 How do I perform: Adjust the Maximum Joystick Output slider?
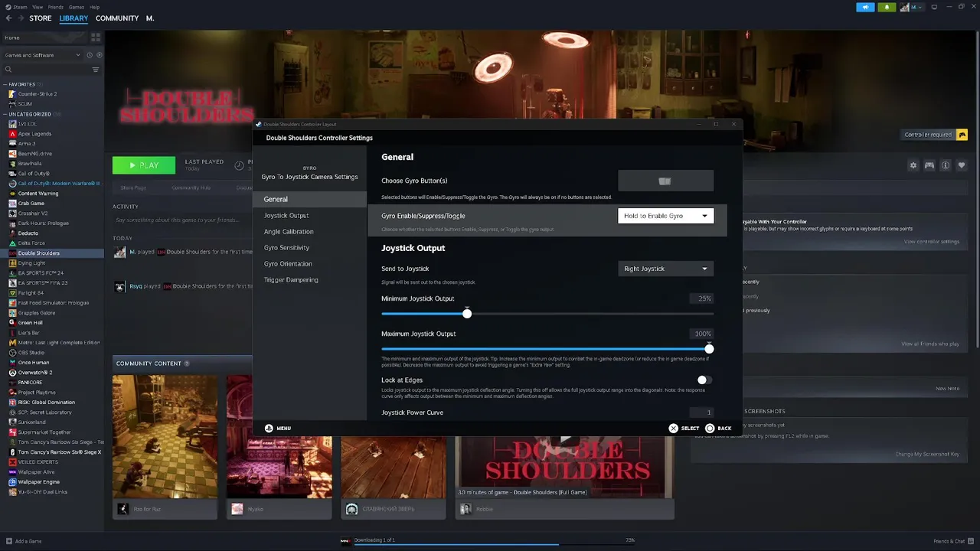tap(547, 349)
